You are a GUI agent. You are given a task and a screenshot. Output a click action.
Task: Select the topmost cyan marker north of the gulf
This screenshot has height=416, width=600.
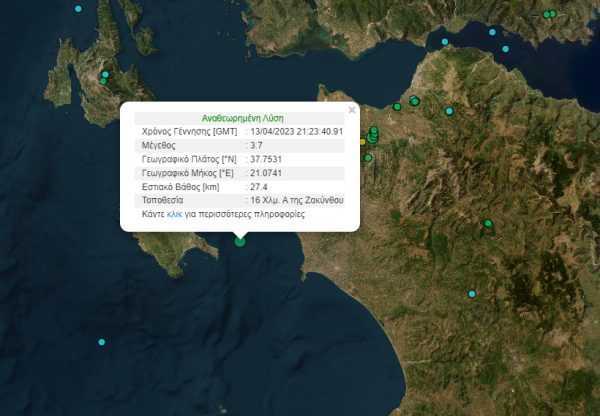(492, 31)
